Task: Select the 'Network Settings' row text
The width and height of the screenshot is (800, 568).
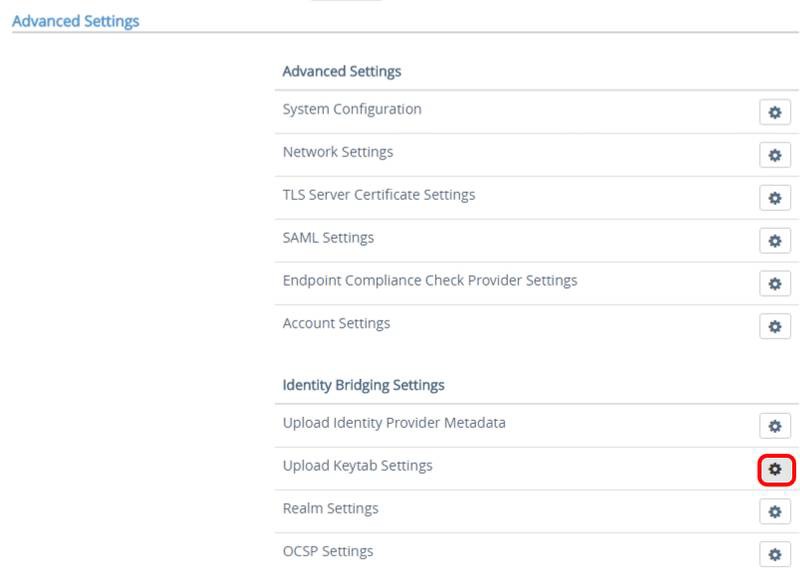Action: click(338, 152)
